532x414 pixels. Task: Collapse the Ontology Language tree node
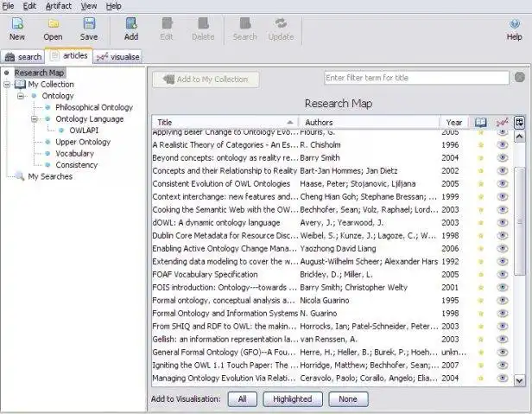pos(35,119)
